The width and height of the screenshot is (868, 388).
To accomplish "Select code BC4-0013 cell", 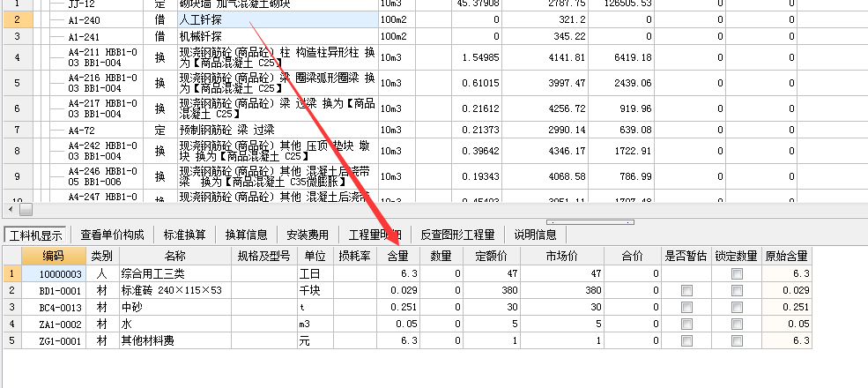I will click(54, 307).
